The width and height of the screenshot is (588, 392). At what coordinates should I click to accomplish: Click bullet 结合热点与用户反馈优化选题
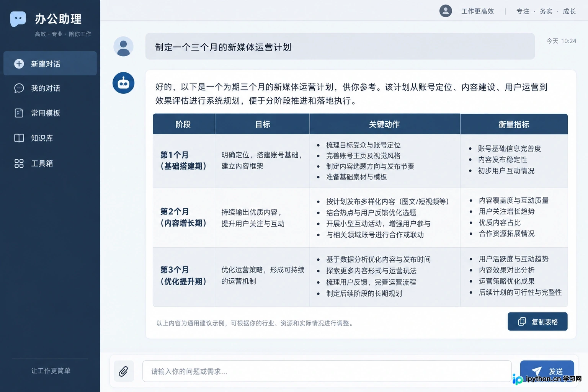click(x=371, y=212)
